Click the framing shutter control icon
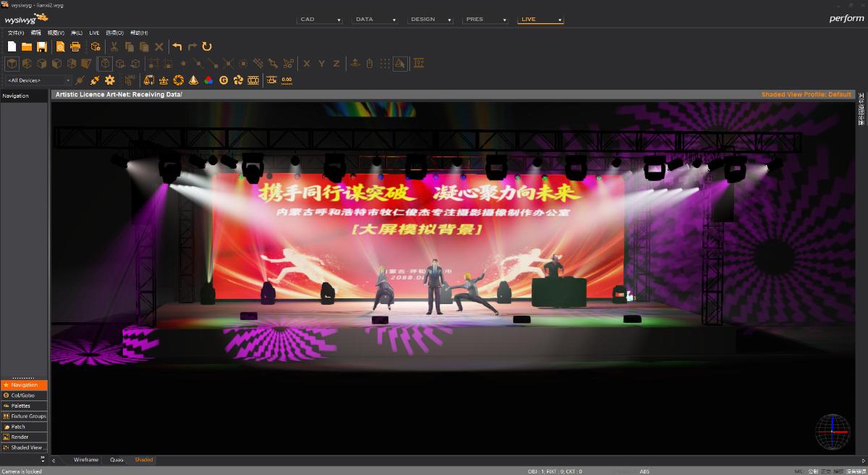The height and width of the screenshot is (475, 868). pos(254,80)
